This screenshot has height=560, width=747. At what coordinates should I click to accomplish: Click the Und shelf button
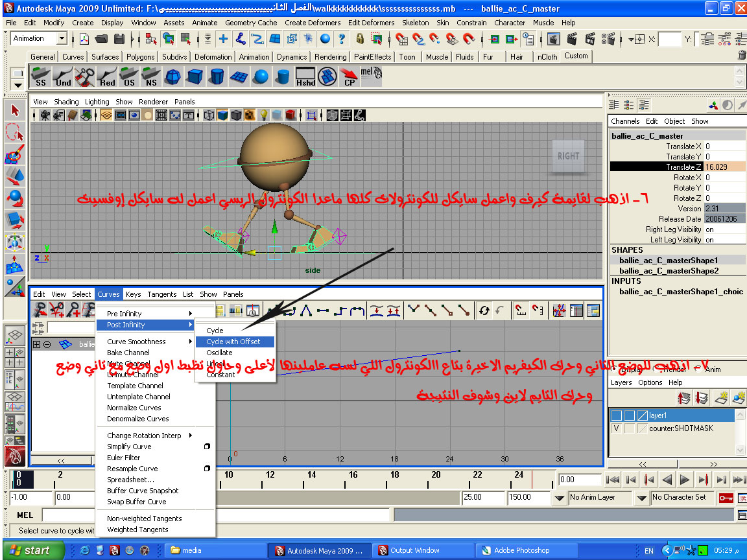63,76
